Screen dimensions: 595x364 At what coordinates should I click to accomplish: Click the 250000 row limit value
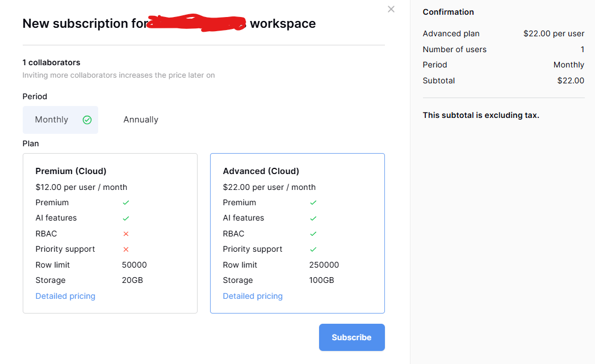(x=324, y=265)
